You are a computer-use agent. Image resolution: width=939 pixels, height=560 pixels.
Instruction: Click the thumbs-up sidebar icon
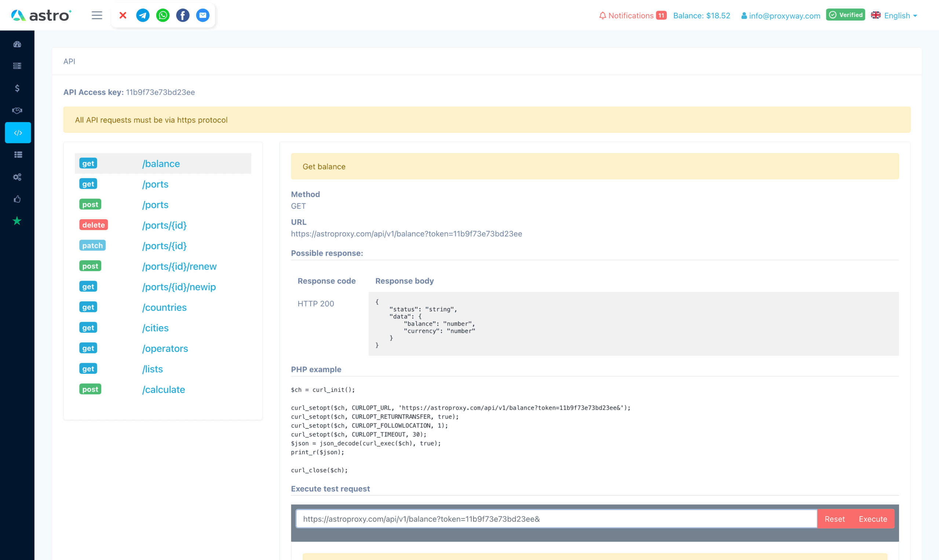tap(17, 199)
